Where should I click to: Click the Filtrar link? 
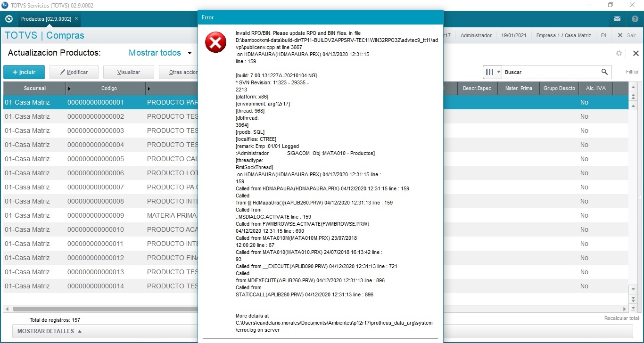pos(632,72)
